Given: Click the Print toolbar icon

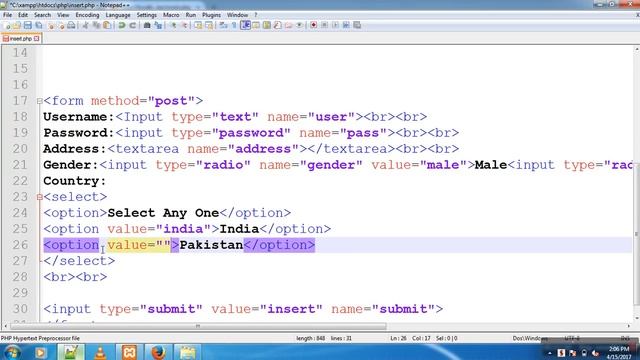Looking at the screenshot, I should coord(71,25).
